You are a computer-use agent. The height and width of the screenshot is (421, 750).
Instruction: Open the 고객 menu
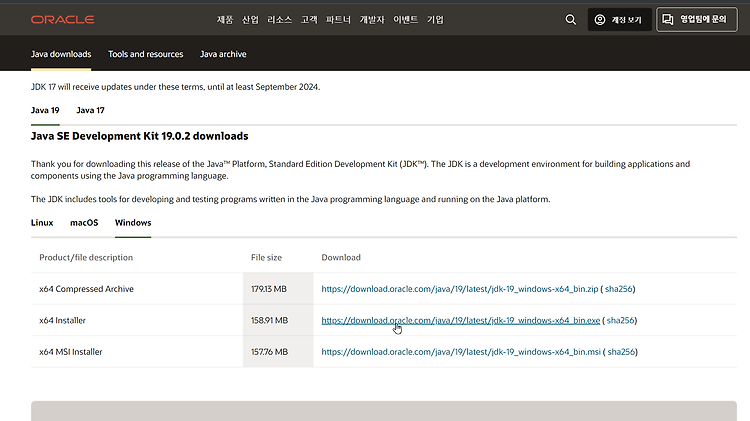pos(309,20)
